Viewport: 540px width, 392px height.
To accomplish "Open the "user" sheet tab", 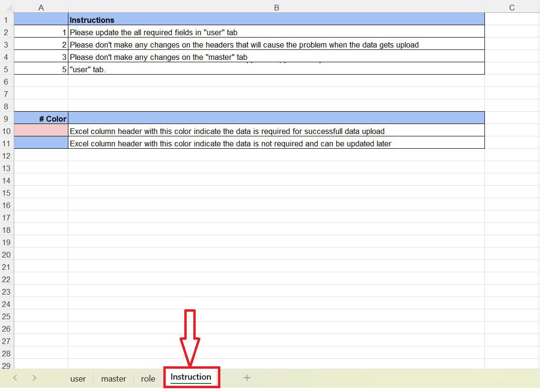I will coord(78,379).
